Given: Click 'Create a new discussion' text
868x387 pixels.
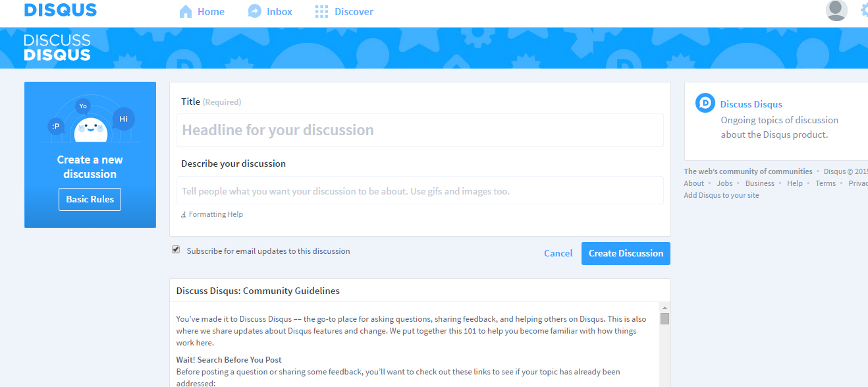Looking at the screenshot, I should (90, 167).
